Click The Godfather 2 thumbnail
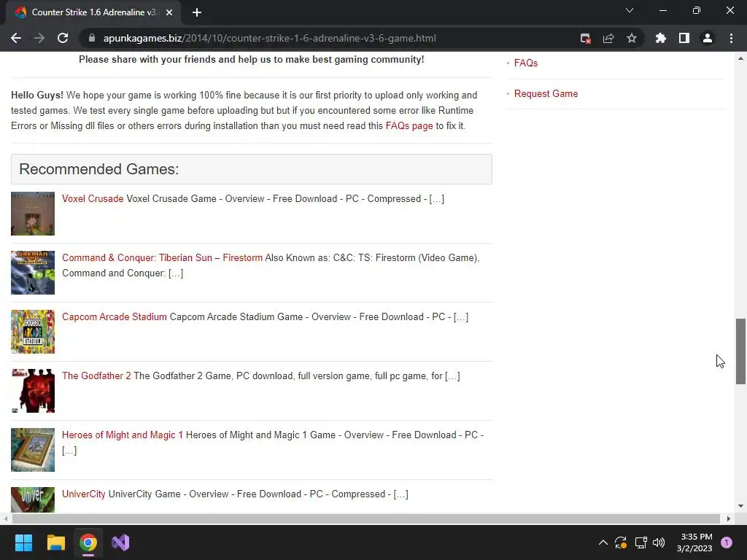 (x=33, y=391)
